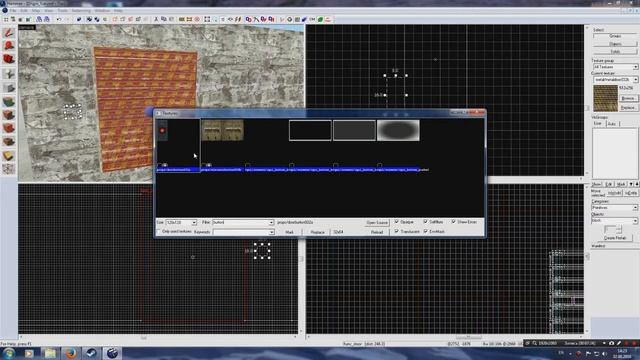Click the current texture preview swatch
Screen dimensions: 640x360
(x=605, y=98)
